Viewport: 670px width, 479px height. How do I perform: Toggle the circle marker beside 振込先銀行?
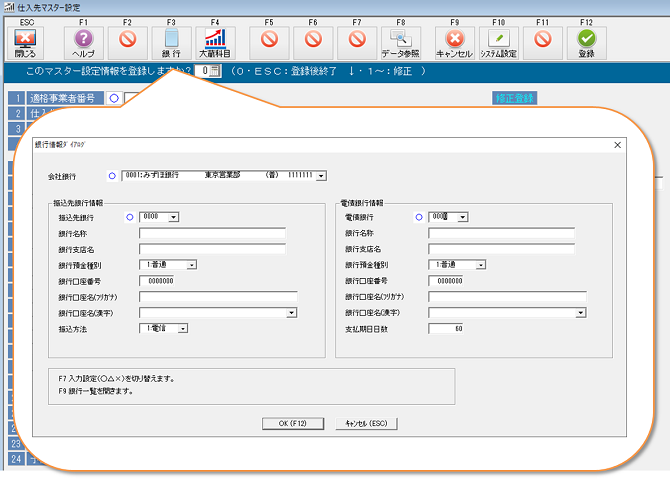coord(130,216)
